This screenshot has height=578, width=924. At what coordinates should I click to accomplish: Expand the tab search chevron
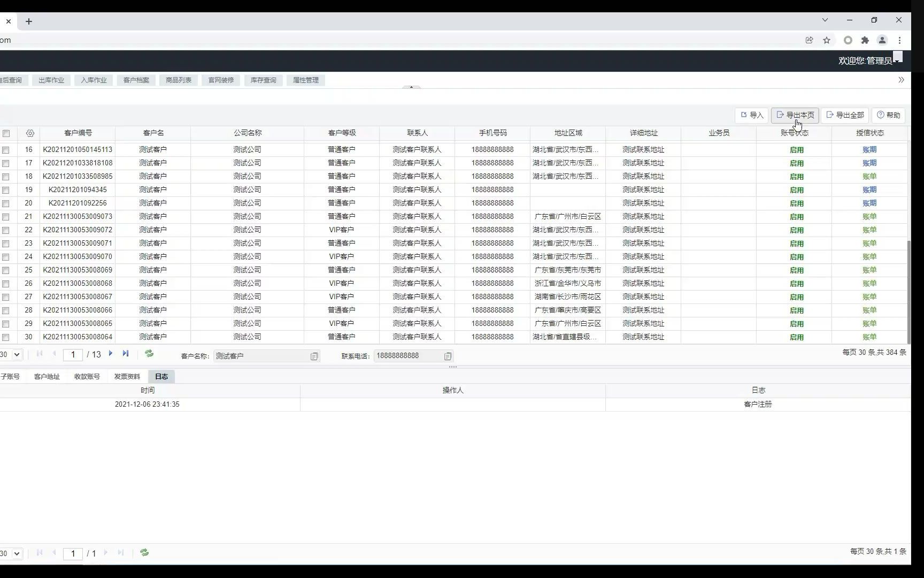pos(825,20)
